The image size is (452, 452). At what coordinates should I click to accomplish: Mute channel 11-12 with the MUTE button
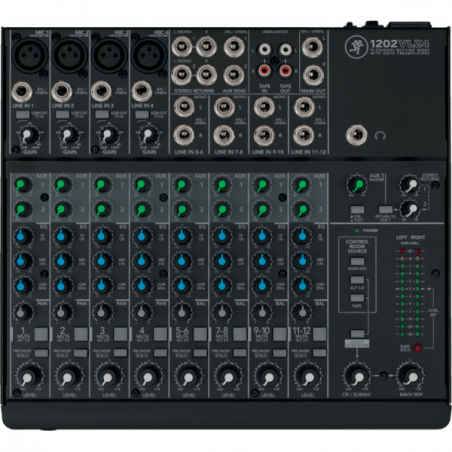(319, 334)
